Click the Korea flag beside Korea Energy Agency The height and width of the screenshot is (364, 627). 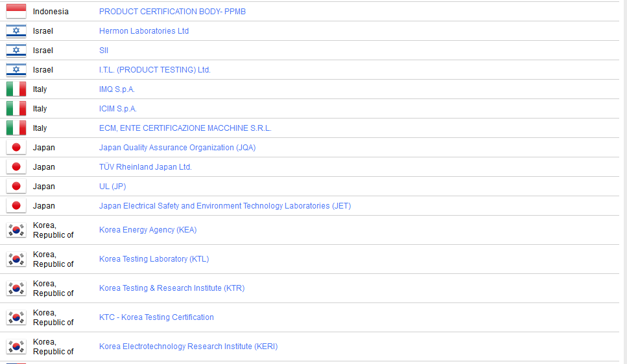(x=16, y=230)
